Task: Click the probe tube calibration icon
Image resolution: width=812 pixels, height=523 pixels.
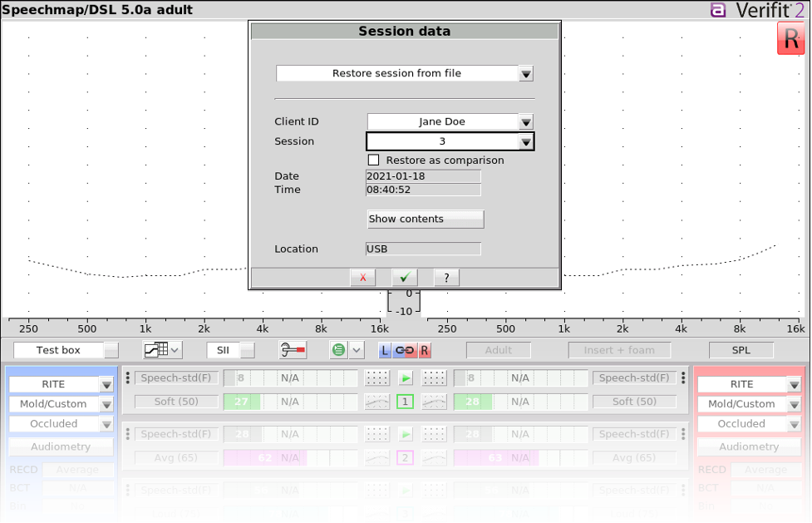Action: (293, 350)
